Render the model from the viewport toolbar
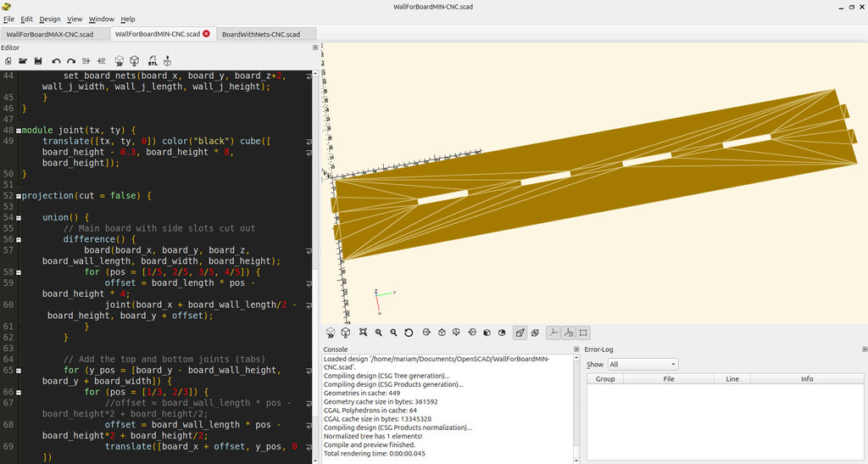 [x=346, y=333]
